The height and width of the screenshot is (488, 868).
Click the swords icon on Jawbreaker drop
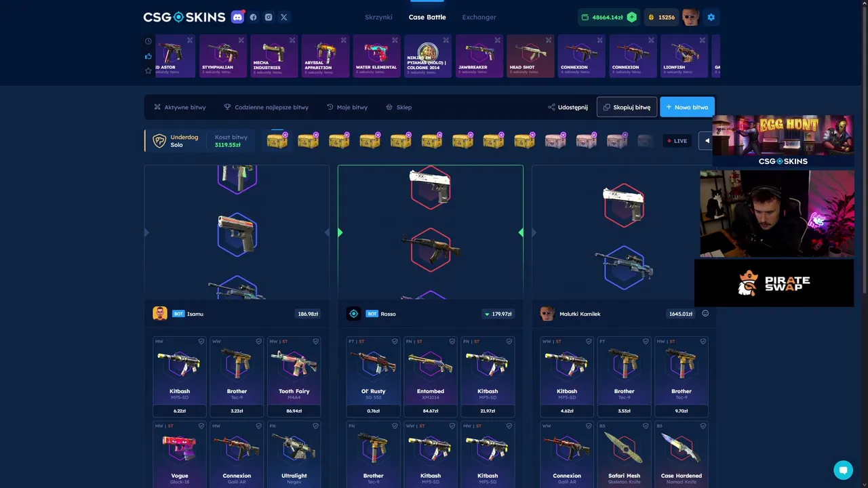[497, 40]
